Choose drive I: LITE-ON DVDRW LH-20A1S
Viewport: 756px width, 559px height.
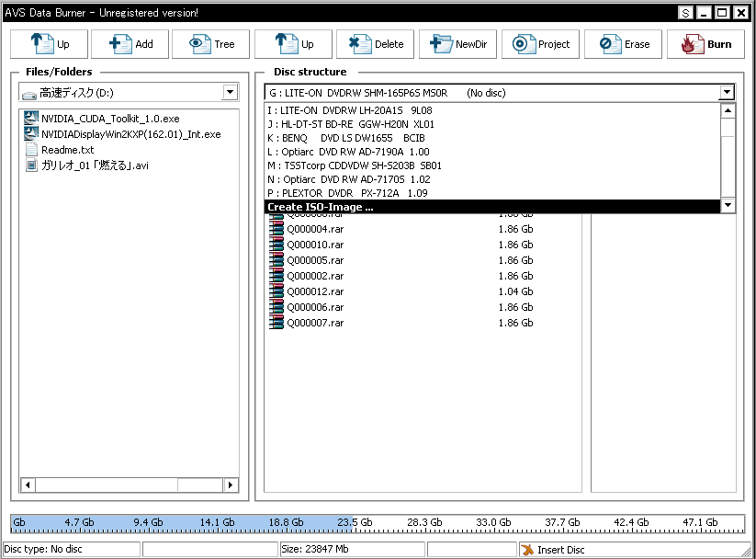(x=491, y=110)
